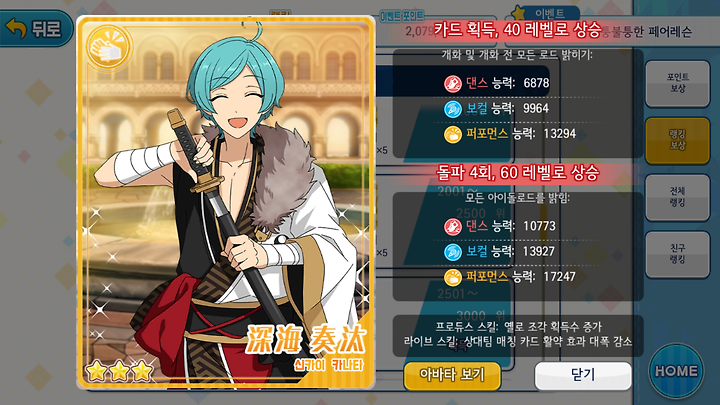
Task: View the 친구 랭킹 tab
Action: pos(677,254)
